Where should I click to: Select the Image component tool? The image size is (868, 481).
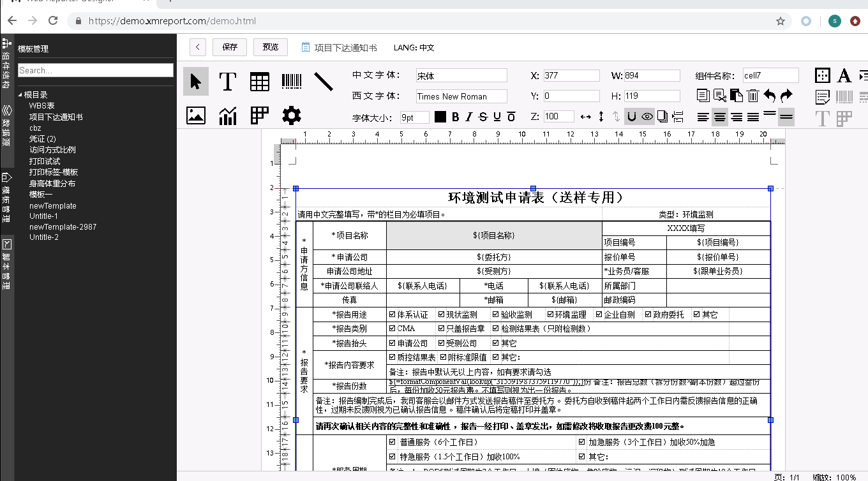[x=196, y=115]
